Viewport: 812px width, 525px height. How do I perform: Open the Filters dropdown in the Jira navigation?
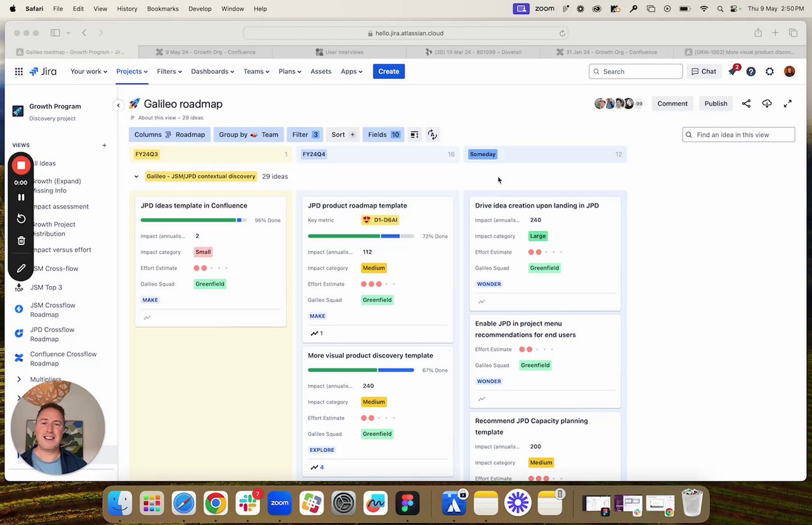pos(169,72)
